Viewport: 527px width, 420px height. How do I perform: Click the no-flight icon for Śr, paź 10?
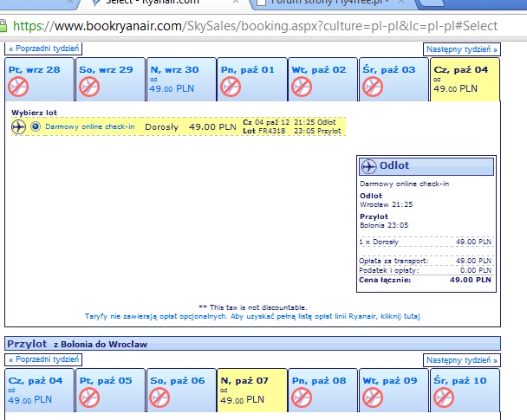tap(443, 397)
